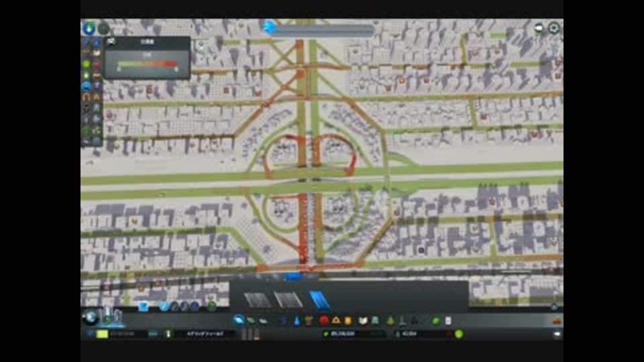The width and height of the screenshot is (644, 362).
Task: Click the round green button right of road modes
Action: pyautogui.click(x=212, y=306)
